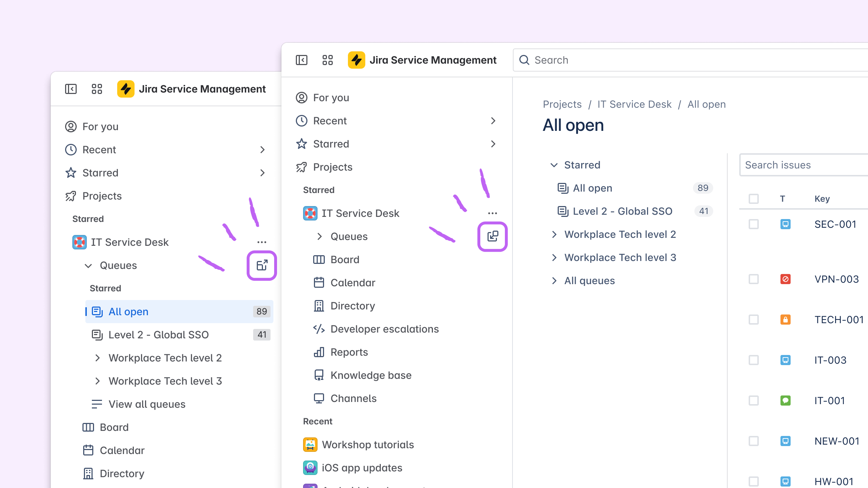Open Workshop tutorials project icon
This screenshot has width=868, height=488.
[x=310, y=445]
